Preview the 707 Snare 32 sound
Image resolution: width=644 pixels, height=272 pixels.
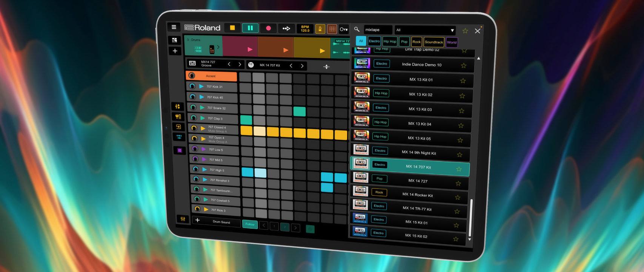click(x=202, y=108)
